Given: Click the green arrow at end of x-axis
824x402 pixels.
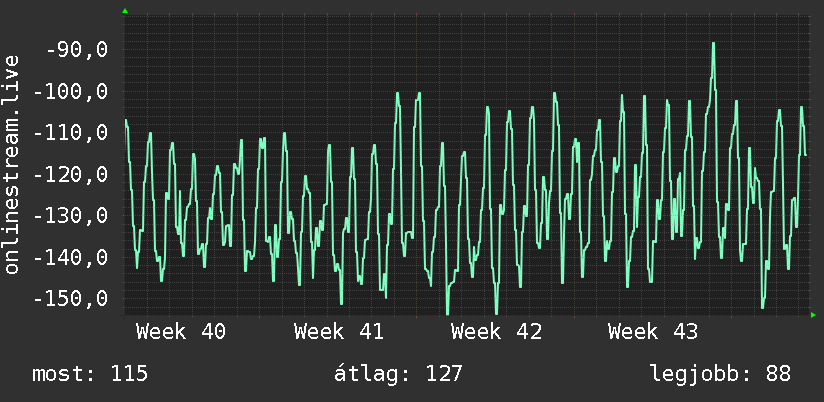Looking at the screenshot, I should pos(813,315).
